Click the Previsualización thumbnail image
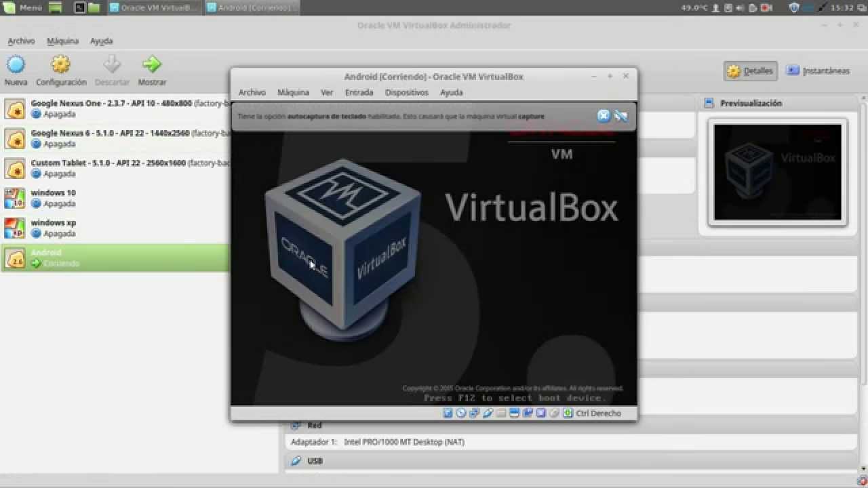868x488 pixels. tap(777, 172)
